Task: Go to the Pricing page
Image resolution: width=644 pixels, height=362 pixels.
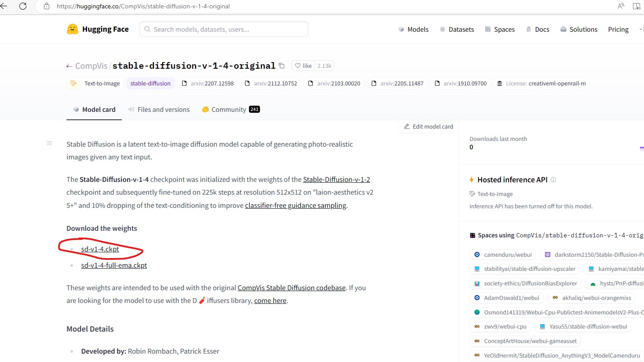Action: click(x=618, y=29)
